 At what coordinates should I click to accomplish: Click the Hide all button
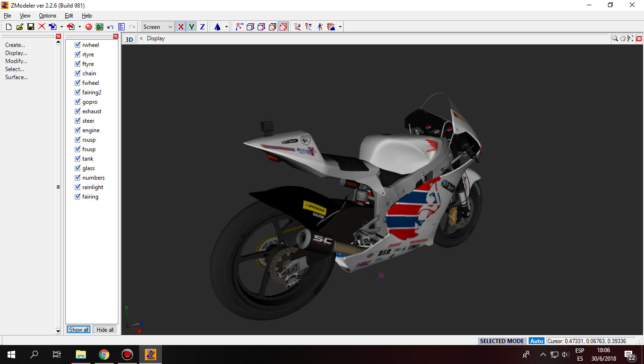(x=105, y=329)
